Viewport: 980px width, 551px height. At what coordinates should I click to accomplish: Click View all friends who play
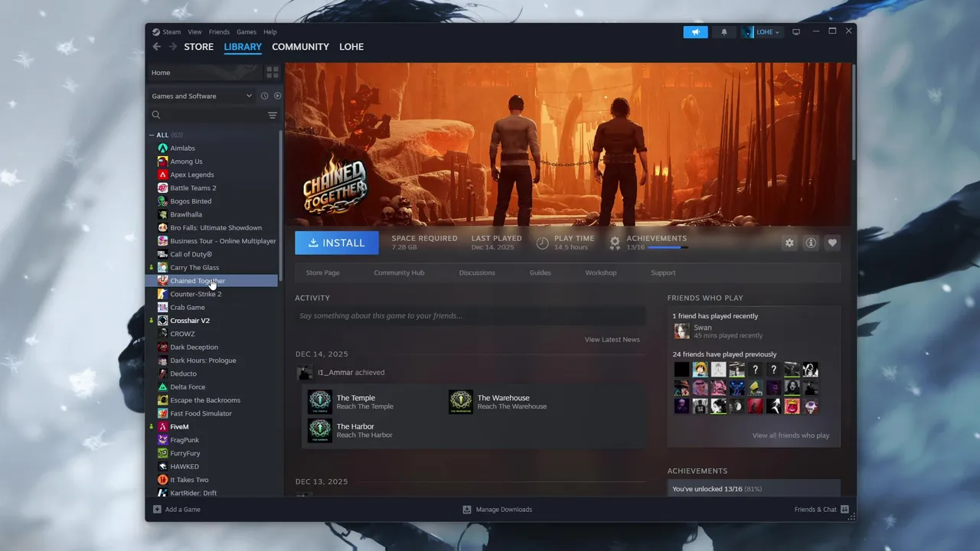click(791, 435)
